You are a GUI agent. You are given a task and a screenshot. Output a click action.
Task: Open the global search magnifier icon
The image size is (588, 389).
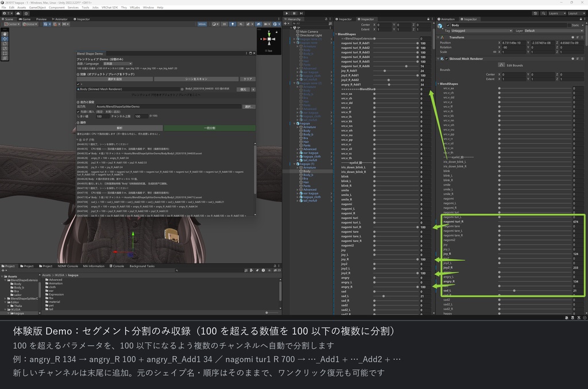543,13
